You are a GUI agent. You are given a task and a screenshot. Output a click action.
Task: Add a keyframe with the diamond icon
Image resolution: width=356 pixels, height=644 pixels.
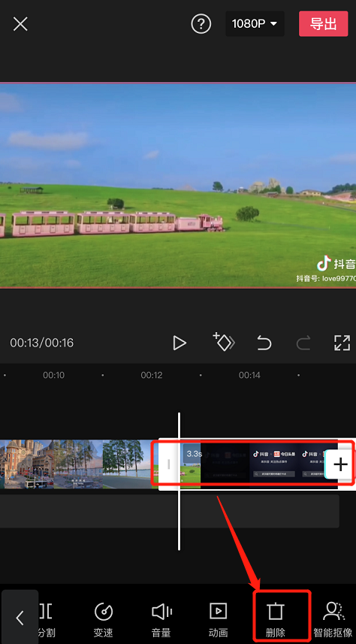pos(224,342)
